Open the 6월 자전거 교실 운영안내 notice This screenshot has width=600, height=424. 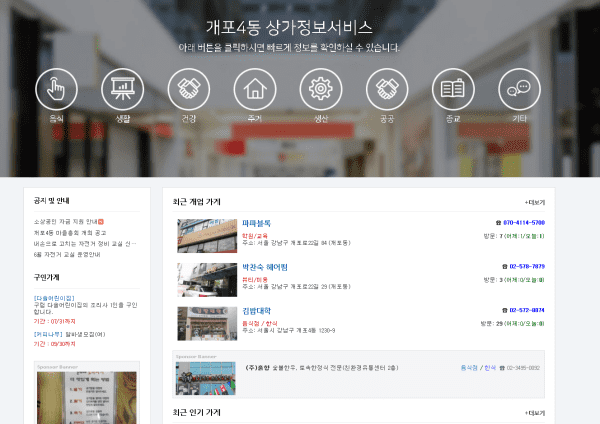(x=67, y=254)
